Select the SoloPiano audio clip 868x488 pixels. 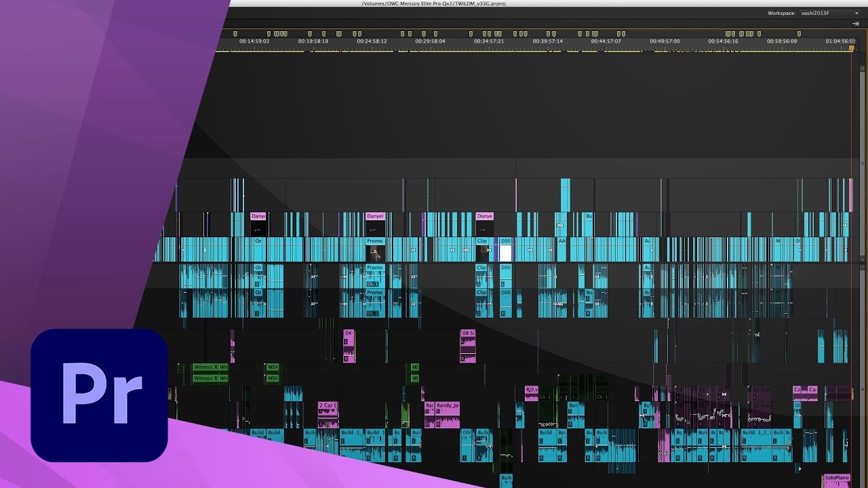[837, 481]
